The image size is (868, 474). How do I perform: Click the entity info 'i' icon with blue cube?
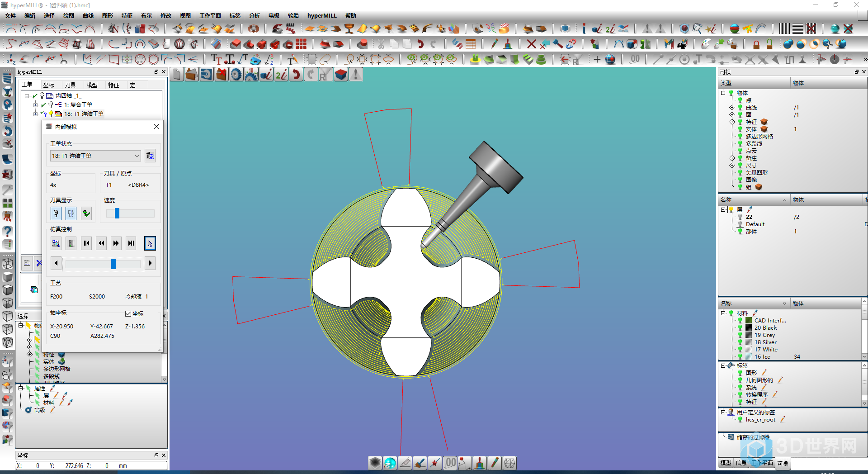point(267,75)
